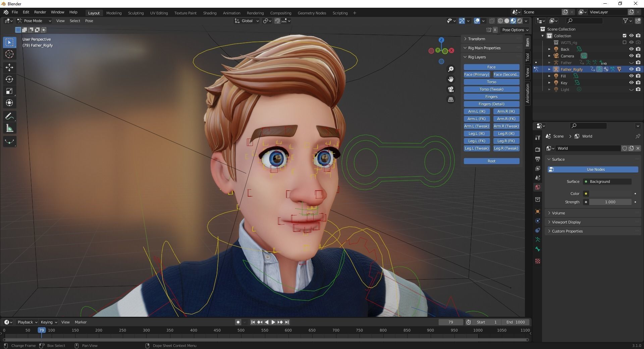Toggle visibility of Key light
The width and height of the screenshot is (644, 349).
(x=631, y=83)
